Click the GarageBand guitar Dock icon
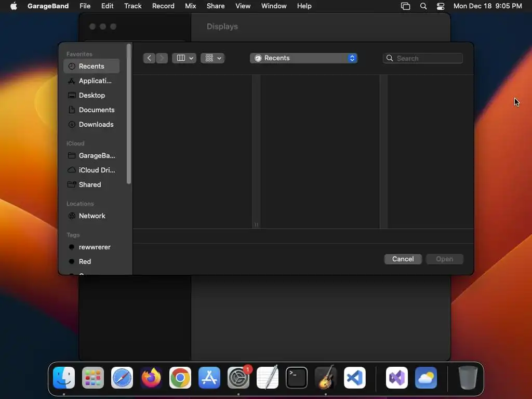 coord(326,378)
